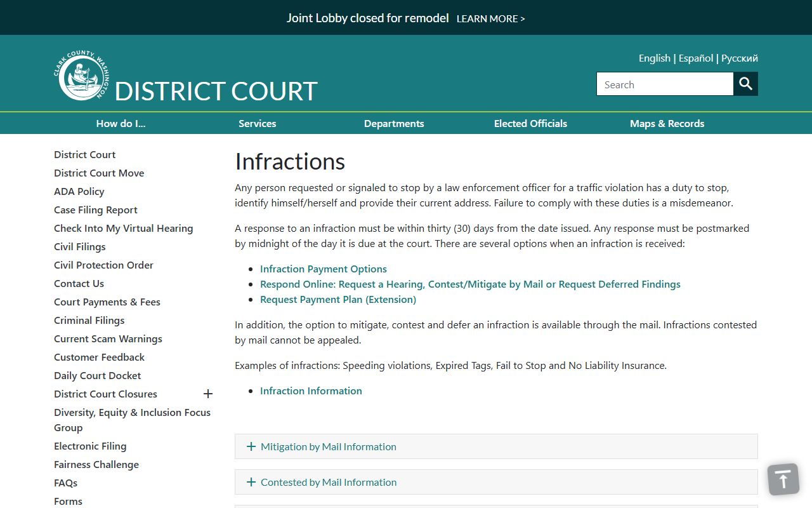The height and width of the screenshot is (508, 812).
Task: Open Electronic Filing in sidebar
Action: pos(90,446)
